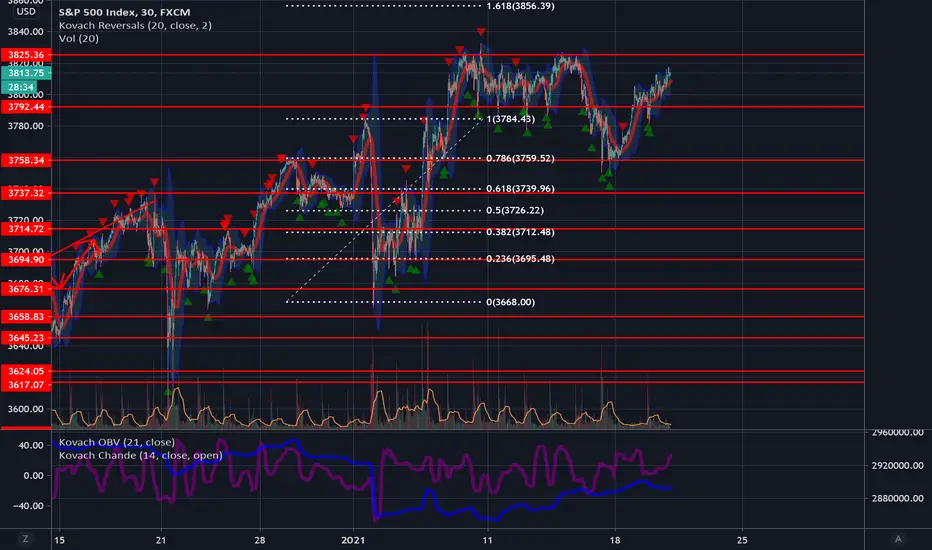932x550 pixels.
Task: Open the USD currency selector
Action: point(26,11)
